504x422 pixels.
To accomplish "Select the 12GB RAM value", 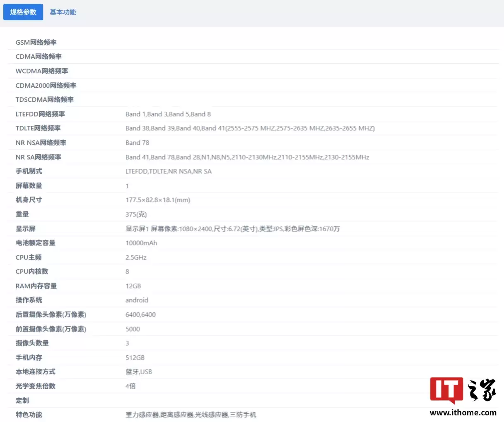I will point(133,285).
